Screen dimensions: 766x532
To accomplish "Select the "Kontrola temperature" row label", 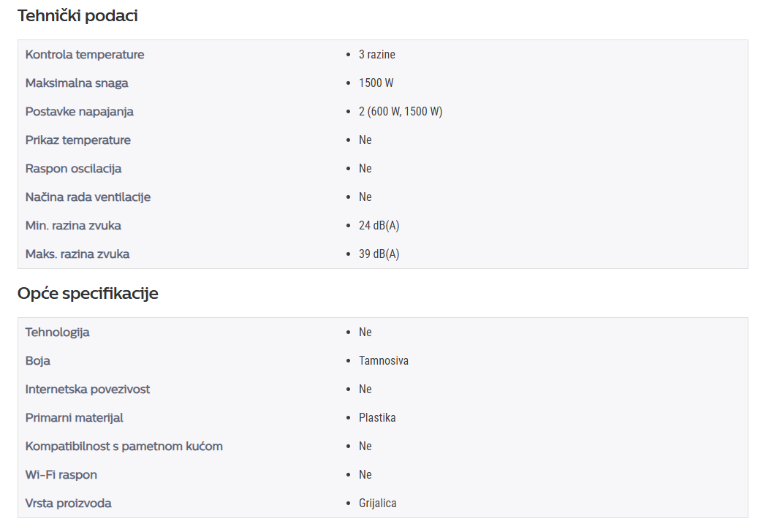I will (85, 55).
